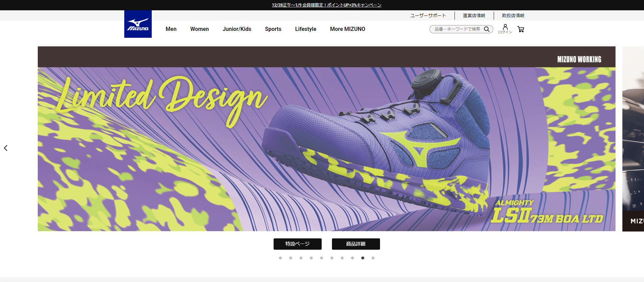Screen dimensions: 644x282
Task: Open the Sports menu
Action: (x=273, y=29)
